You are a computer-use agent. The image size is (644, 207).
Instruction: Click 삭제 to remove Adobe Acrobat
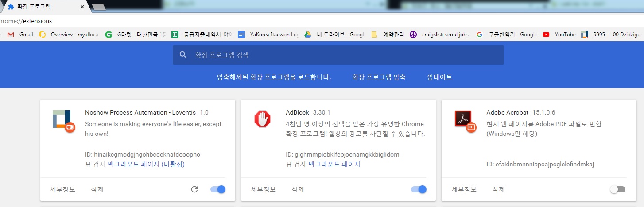pos(498,189)
